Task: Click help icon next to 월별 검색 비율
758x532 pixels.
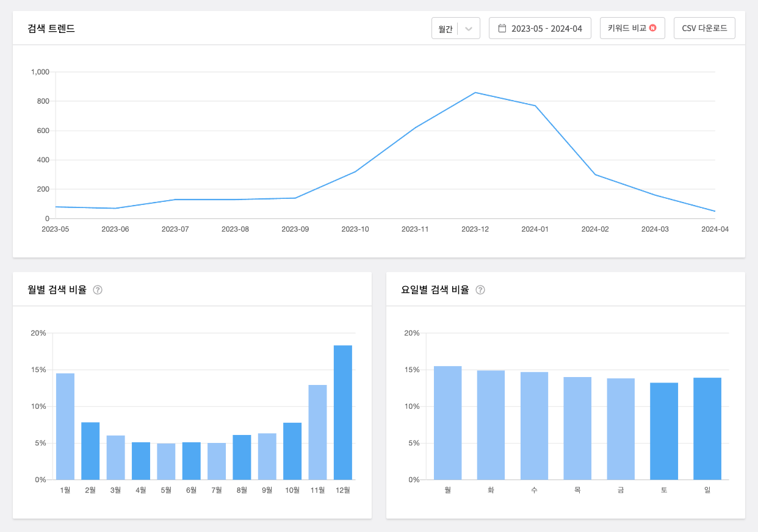Action: tap(98, 290)
